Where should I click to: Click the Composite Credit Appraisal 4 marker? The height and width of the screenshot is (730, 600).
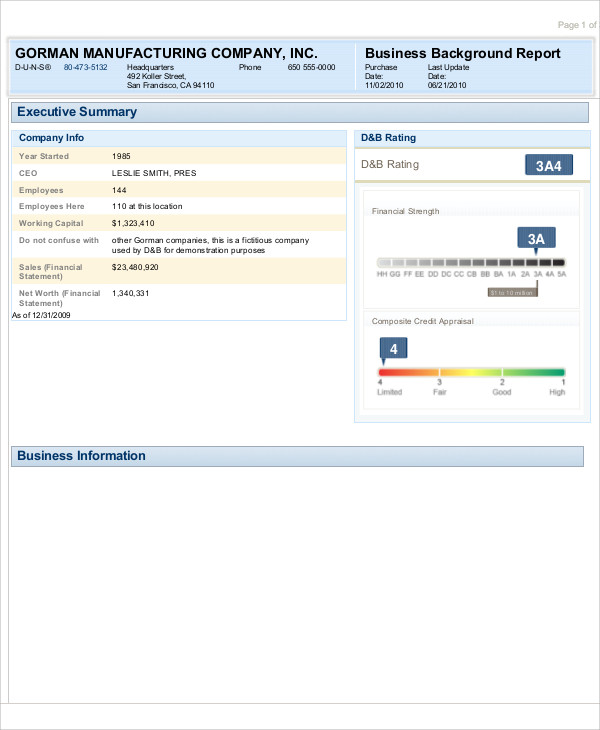pyautogui.click(x=393, y=349)
